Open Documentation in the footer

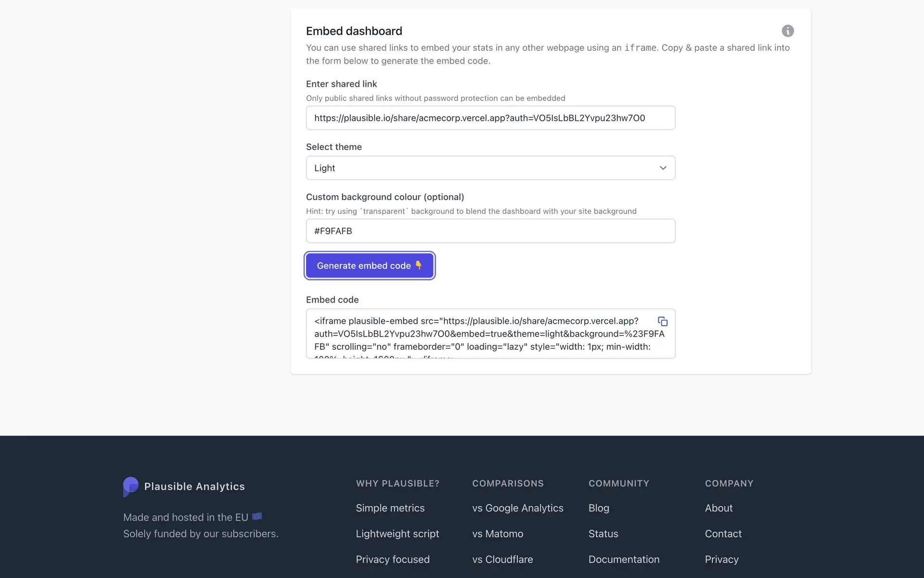pyautogui.click(x=624, y=559)
